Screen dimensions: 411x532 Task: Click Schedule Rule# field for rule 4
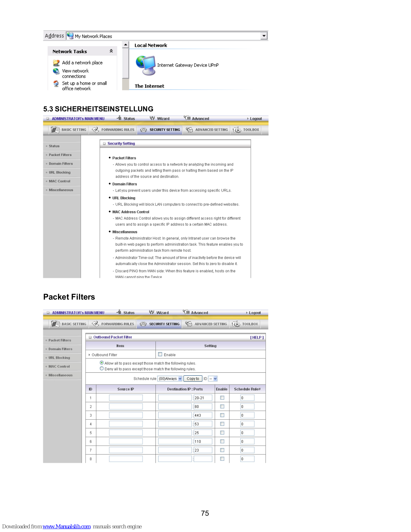click(247, 424)
